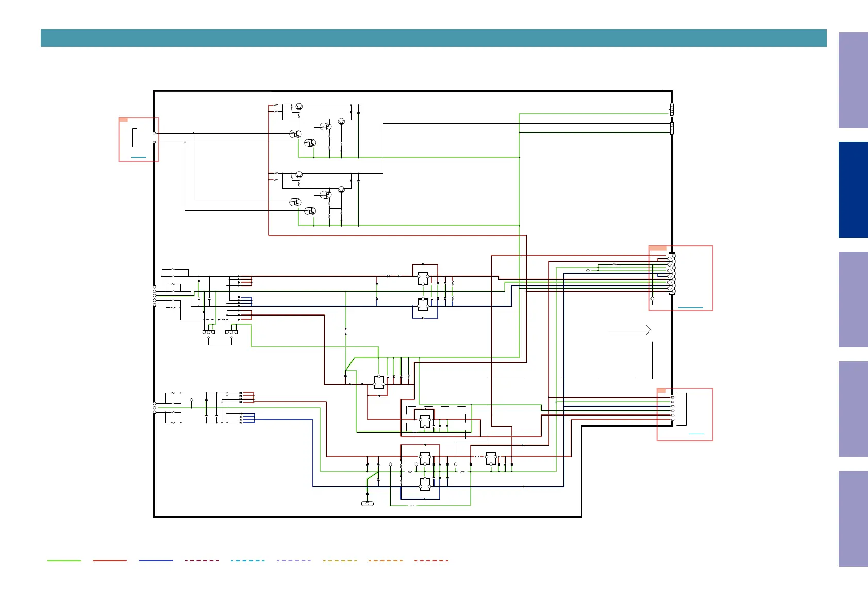Screen dimensions: 868x614
Task: Click the solid red legend line
Action: click(110, 560)
